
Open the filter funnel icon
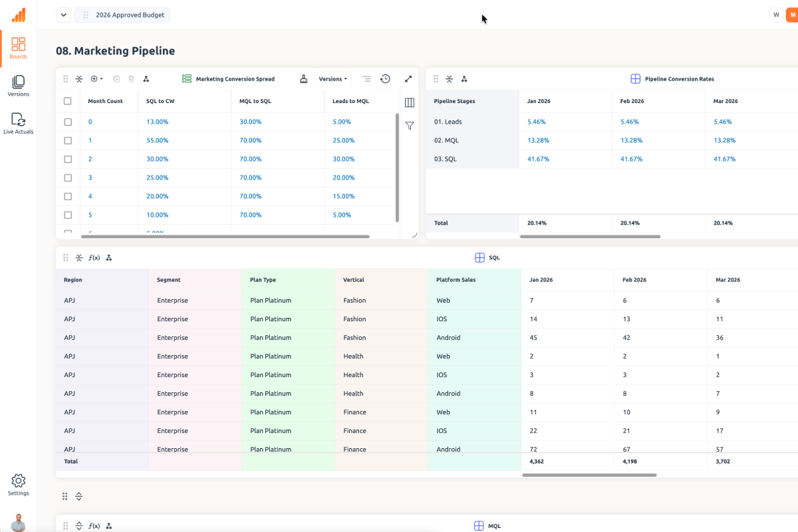click(410, 125)
